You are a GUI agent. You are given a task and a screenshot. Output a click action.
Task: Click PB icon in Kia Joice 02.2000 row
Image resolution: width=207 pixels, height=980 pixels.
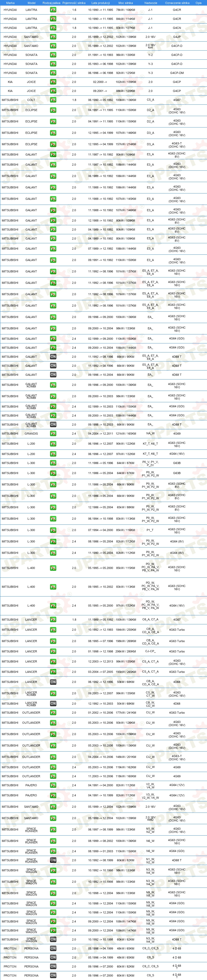tap(53, 82)
